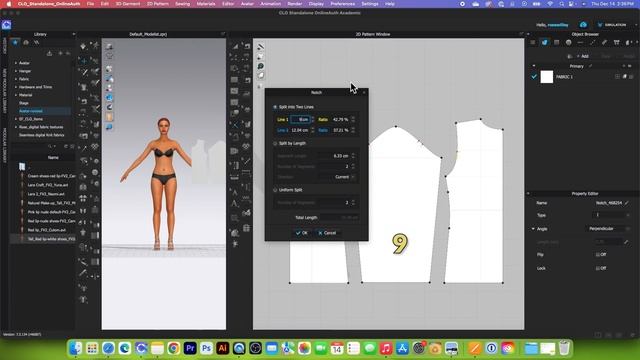Viewport: 640px width, 360px height.
Task: Expand the Rose_digital fabric textures folder
Action: tap(16, 127)
